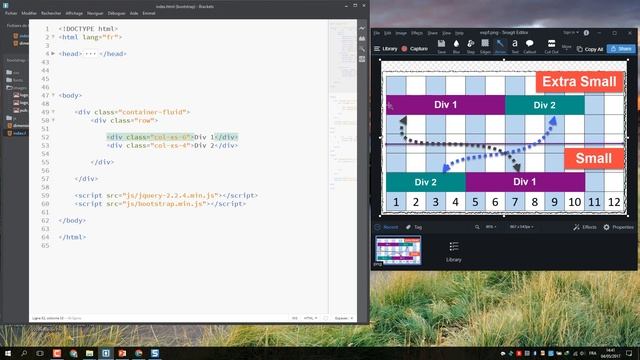The height and width of the screenshot is (360, 640).
Task: Open the Aide menu in Brackets
Action: click(x=134, y=13)
